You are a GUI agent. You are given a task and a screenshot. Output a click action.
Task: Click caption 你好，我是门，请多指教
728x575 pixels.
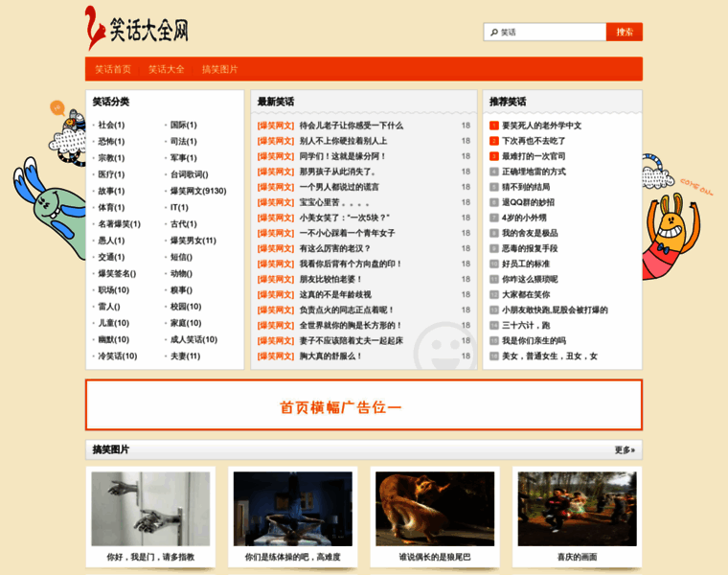pos(150,557)
